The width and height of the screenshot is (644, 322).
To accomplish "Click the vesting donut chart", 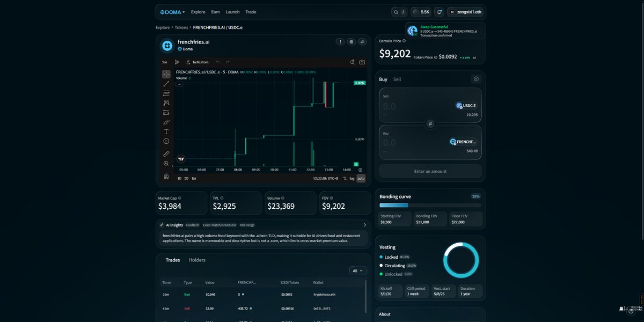I will [x=462, y=260].
